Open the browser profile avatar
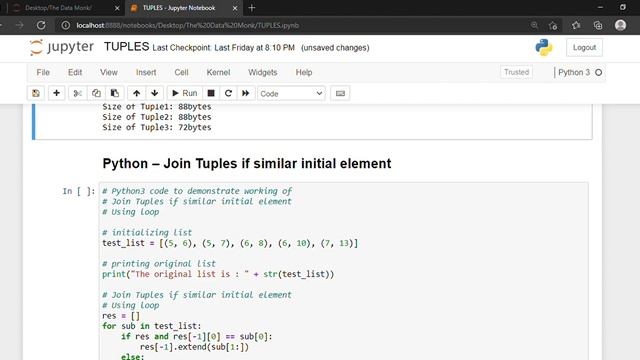Viewport: 640px width, 360px height. [620, 25]
